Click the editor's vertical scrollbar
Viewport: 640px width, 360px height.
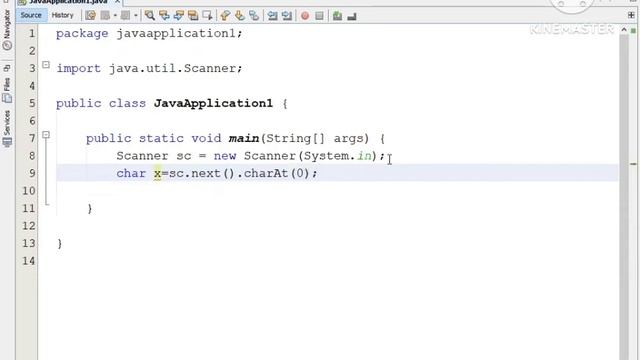click(624, 196)
